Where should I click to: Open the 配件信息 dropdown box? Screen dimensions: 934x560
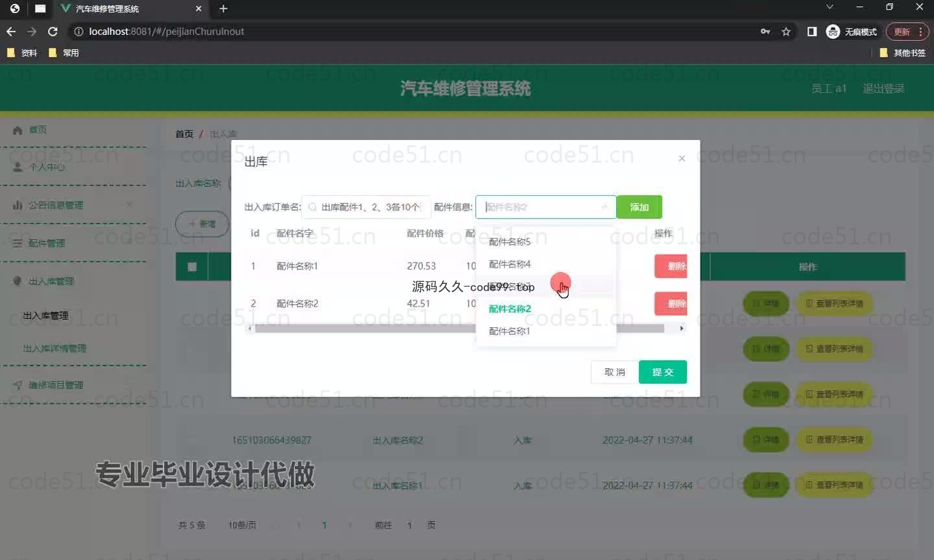point(545,207)
